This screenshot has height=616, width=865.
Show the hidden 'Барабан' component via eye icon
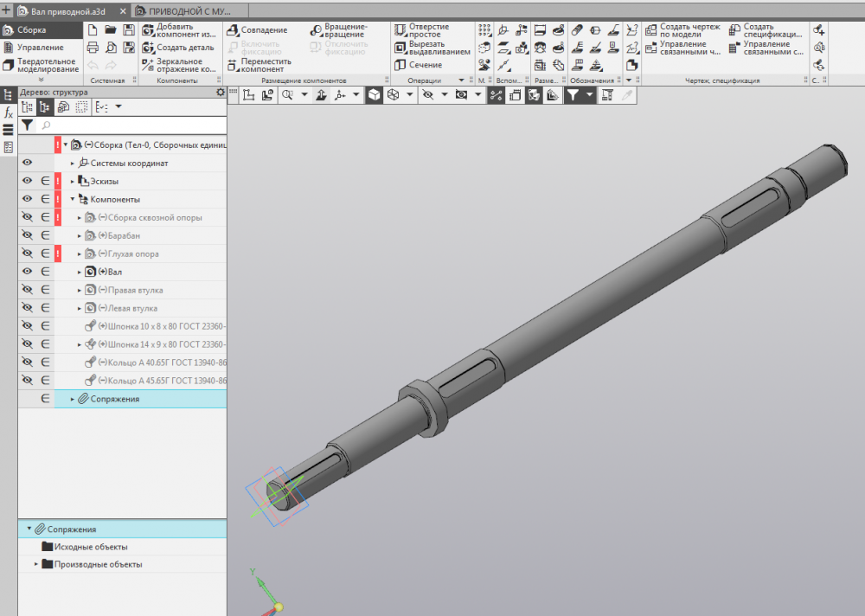coord(27,235)
